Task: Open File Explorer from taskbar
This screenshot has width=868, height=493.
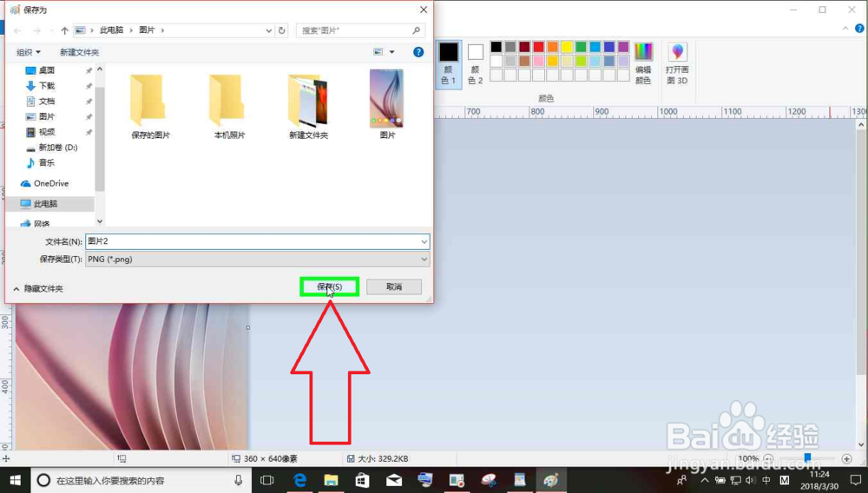Action: pos(331,480)
